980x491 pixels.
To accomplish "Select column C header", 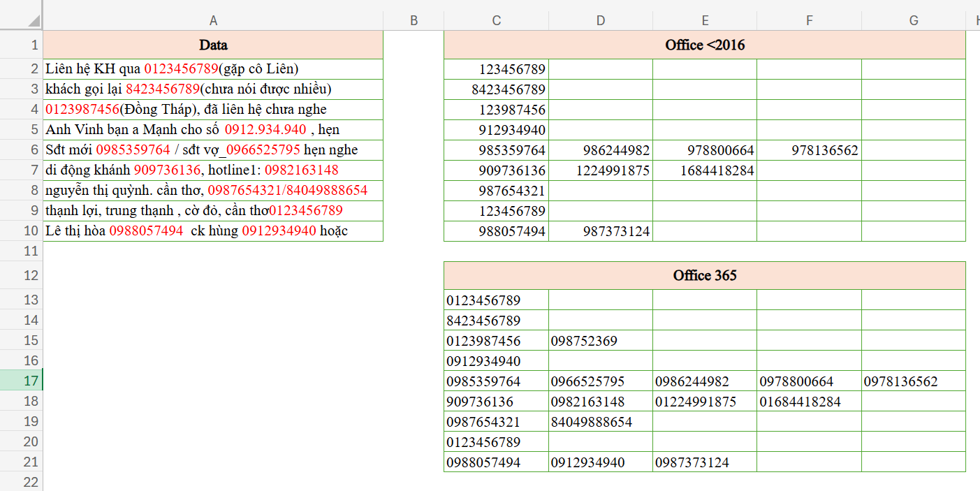I will tap(497, 20).
